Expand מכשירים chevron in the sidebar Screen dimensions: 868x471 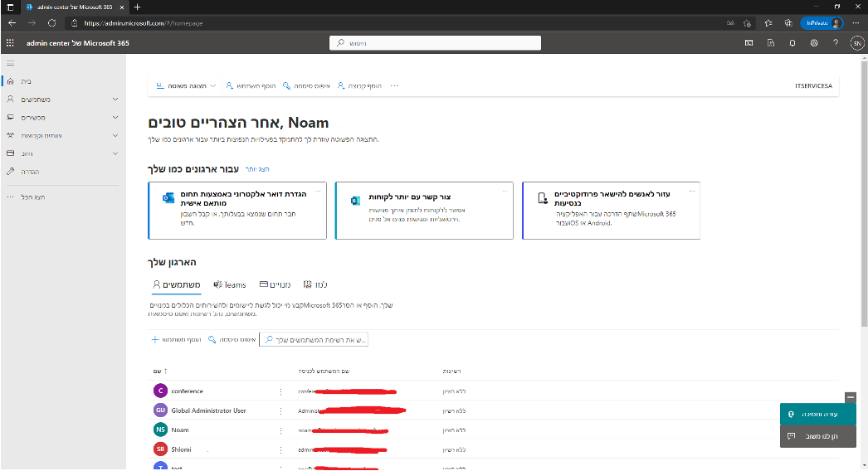[x=115, y=117]
